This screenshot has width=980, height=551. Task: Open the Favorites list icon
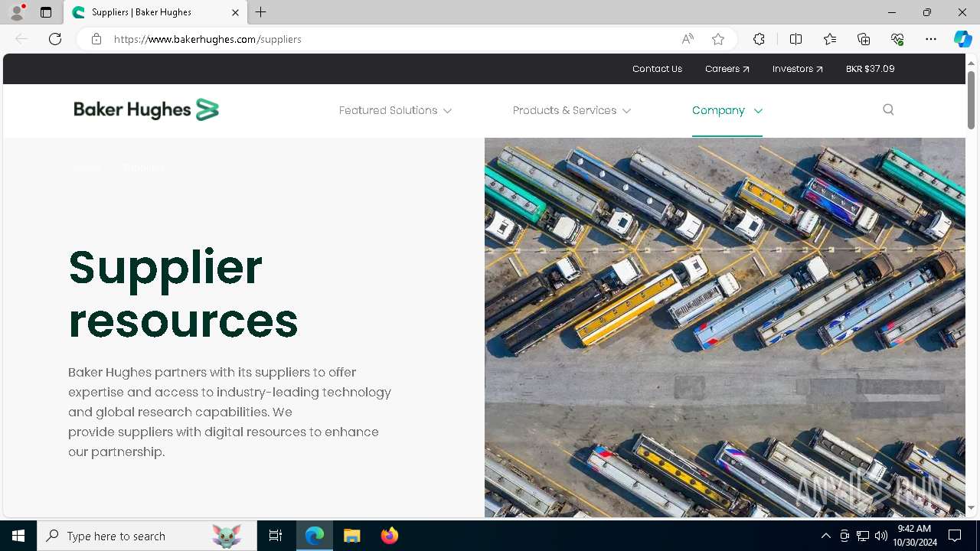[x=830, y=39]
